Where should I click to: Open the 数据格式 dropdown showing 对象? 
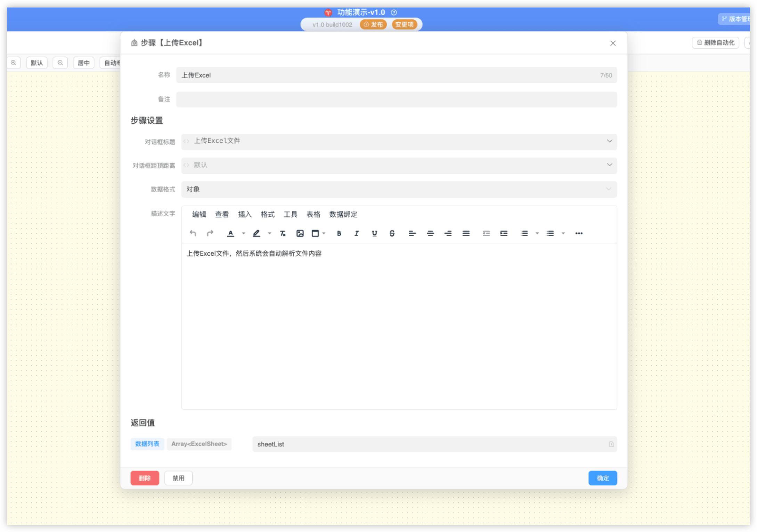(x=609, y=189)
